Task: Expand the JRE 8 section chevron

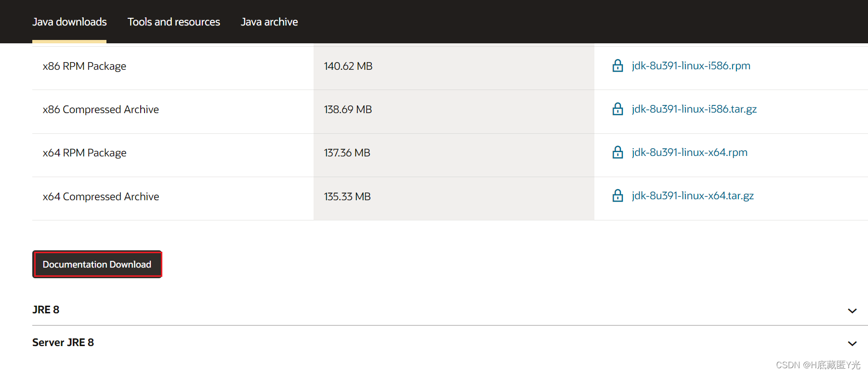Action: pos(852,311)
